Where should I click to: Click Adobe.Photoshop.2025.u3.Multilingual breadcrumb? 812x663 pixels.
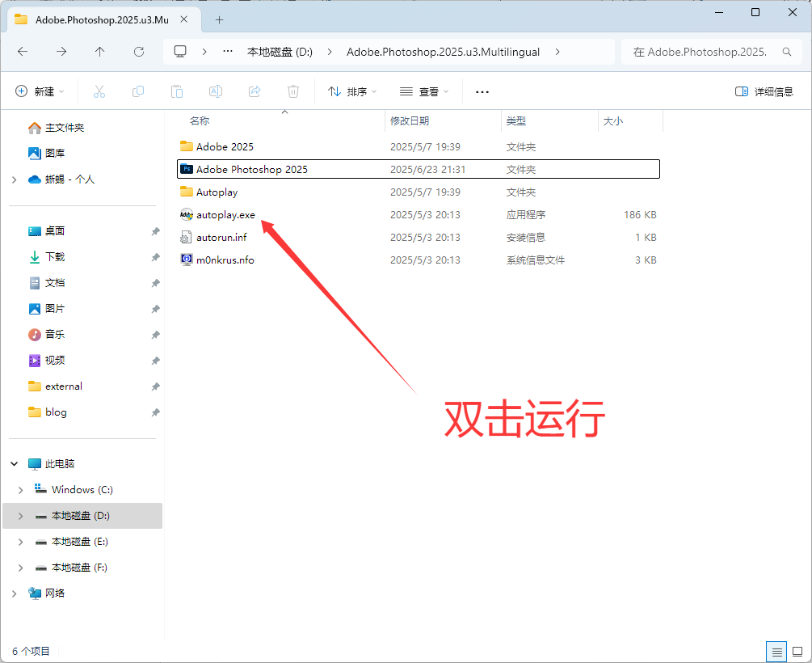click(444, 52)
